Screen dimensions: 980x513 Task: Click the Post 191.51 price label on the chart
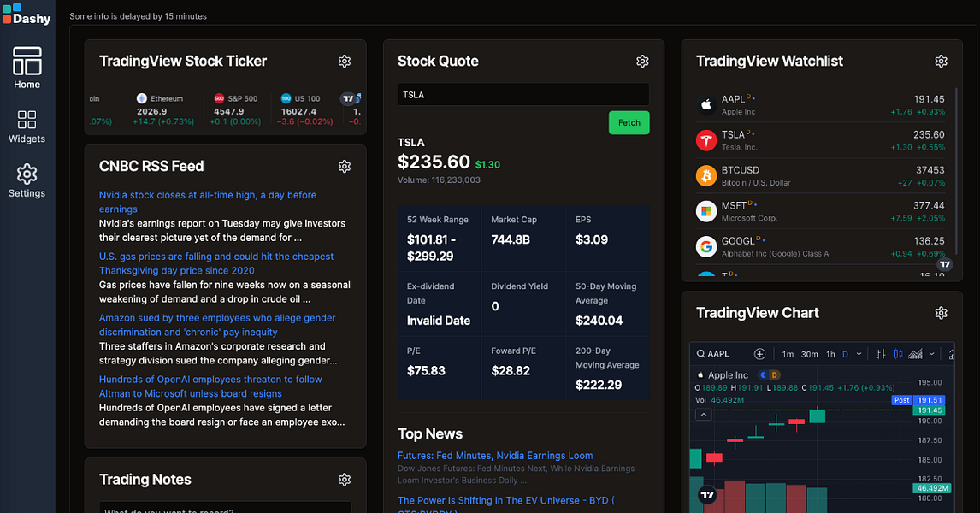[918, 400]
